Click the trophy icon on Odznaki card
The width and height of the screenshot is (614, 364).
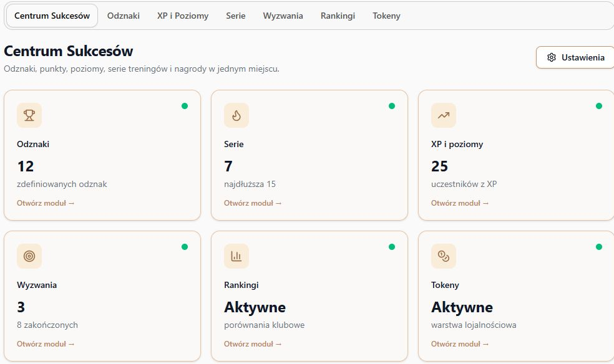29,115
